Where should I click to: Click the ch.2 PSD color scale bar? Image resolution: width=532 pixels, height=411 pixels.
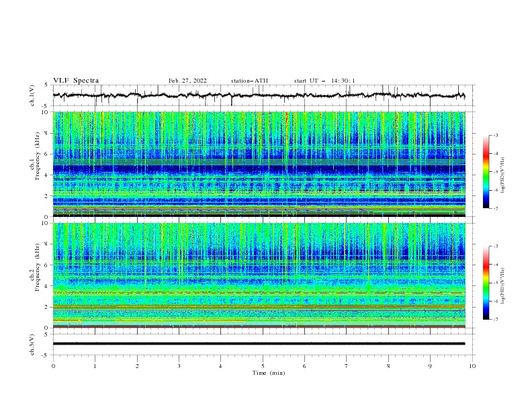(486, 283)
